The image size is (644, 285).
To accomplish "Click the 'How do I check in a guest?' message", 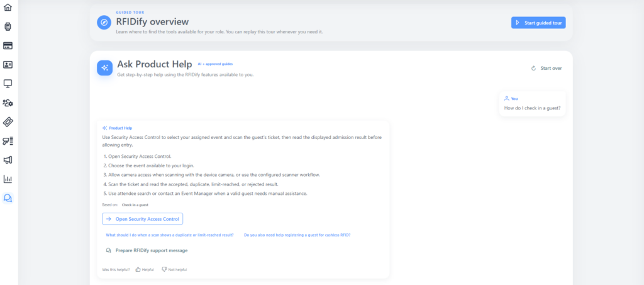I will [532, 108].
